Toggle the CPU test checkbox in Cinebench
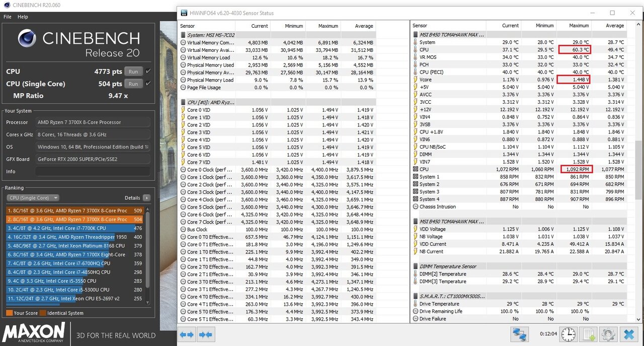The image size is (644, 346). [148, 72]
